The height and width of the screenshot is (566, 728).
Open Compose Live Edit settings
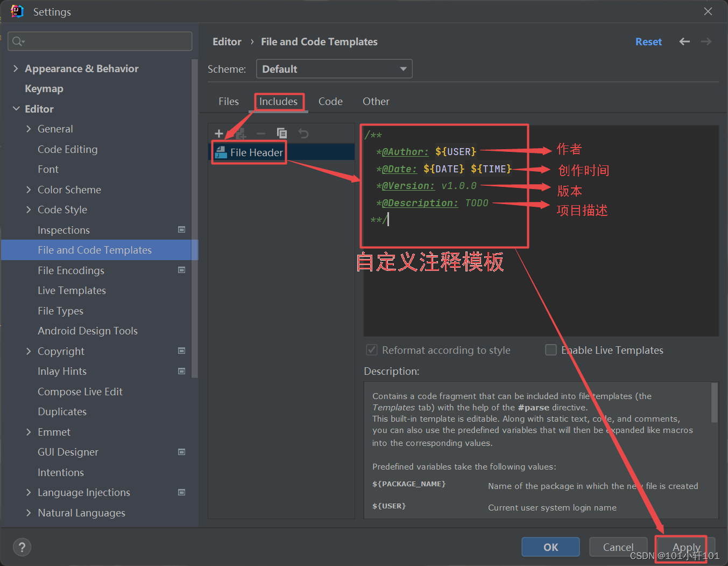click(80, 392)
